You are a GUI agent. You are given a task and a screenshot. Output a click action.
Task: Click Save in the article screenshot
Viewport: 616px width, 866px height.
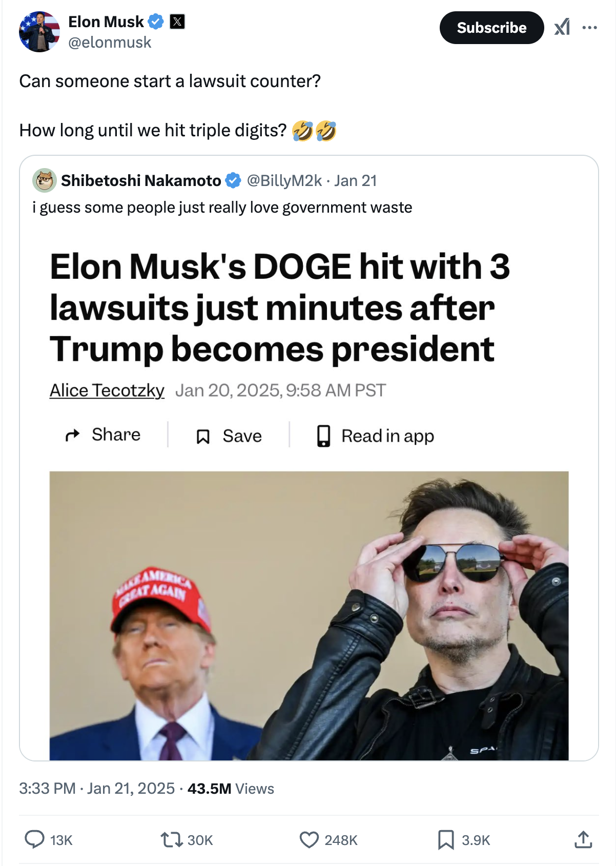(x=229, y=436)
